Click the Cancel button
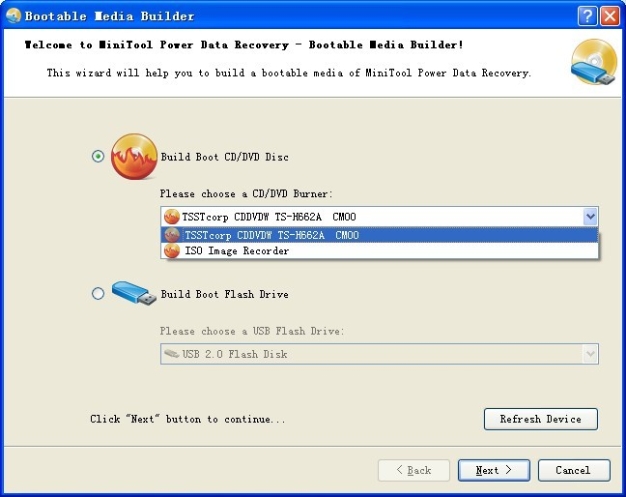 click(573, 470)
